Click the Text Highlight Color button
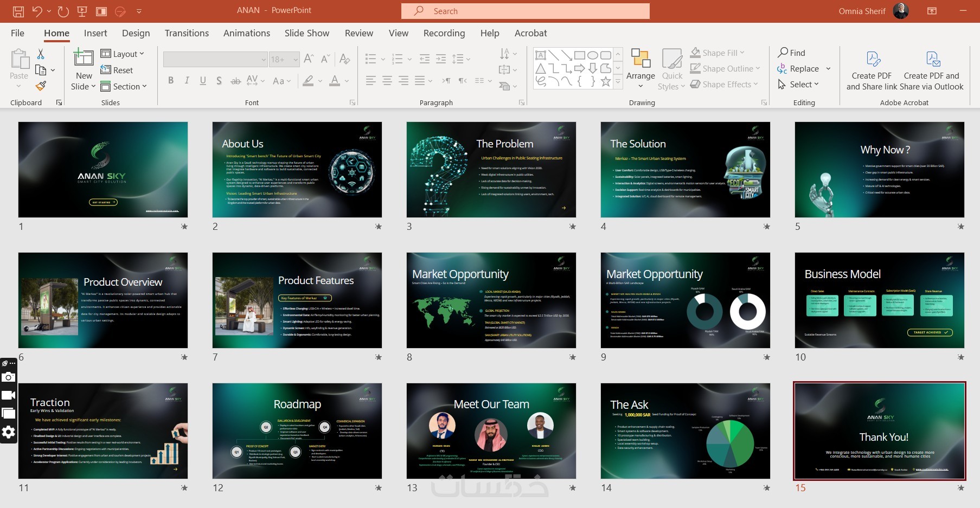This screenshot has width=980, height=508. coord(308,80)
